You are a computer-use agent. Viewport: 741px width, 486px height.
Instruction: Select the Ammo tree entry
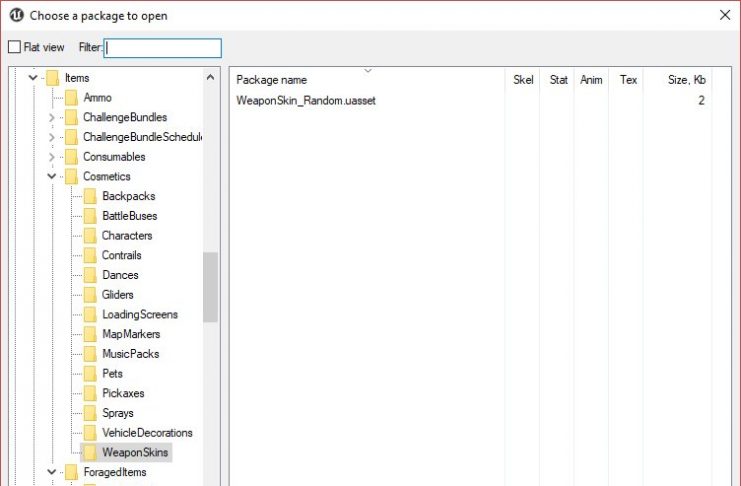click(97, 98)
